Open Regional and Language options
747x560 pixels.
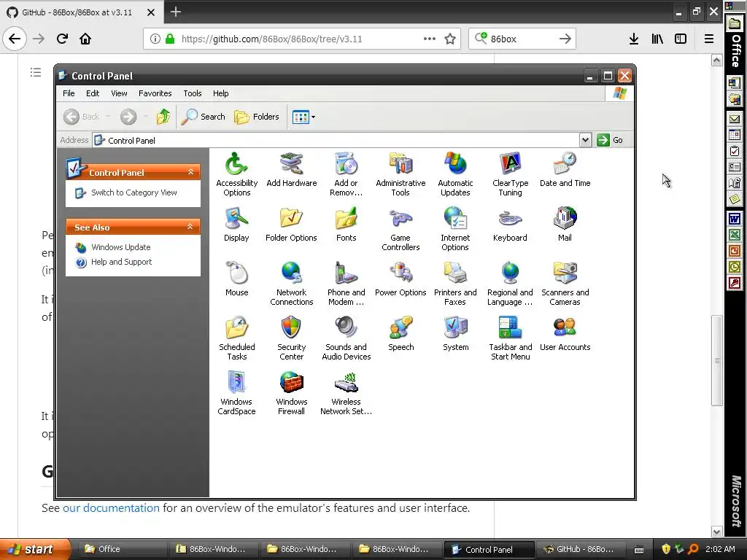[x=510, y=284]
